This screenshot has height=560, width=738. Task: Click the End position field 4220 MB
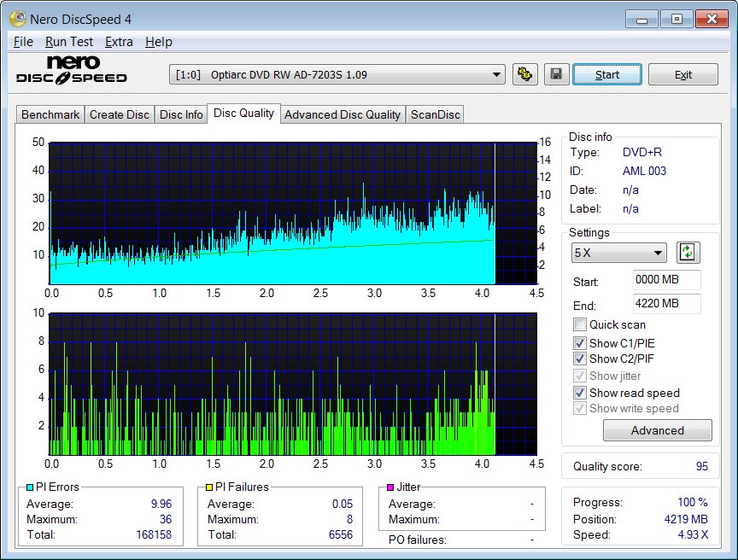(x=666, y=303)
